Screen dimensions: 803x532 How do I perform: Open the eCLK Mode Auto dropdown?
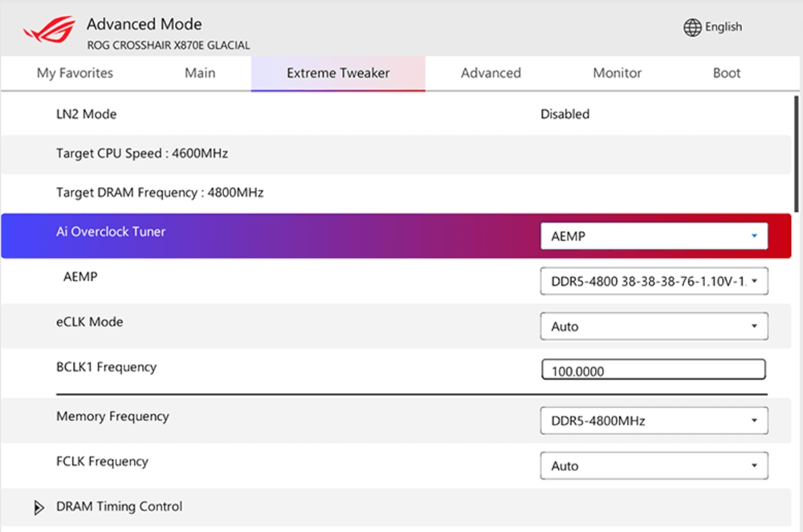[x=654, y=326]
